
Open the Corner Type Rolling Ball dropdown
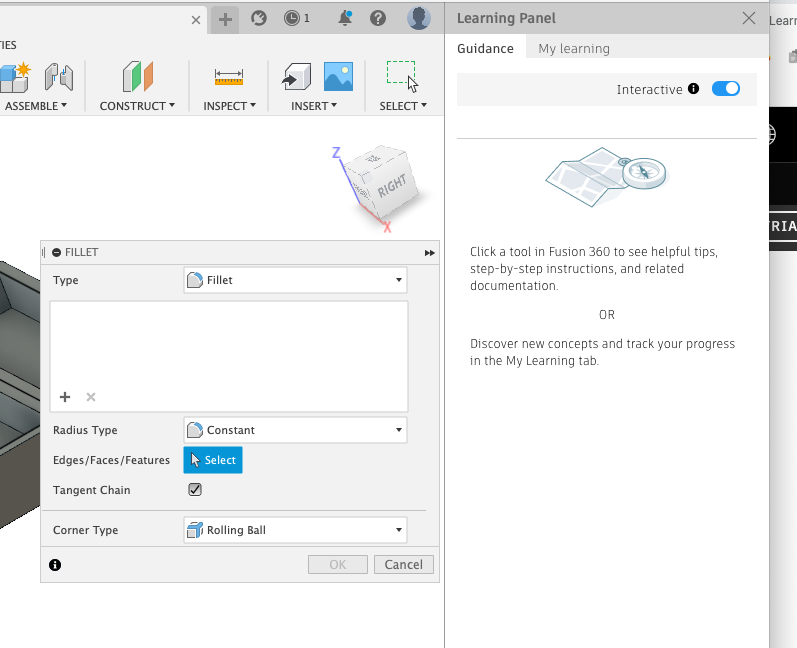[295, 530]
